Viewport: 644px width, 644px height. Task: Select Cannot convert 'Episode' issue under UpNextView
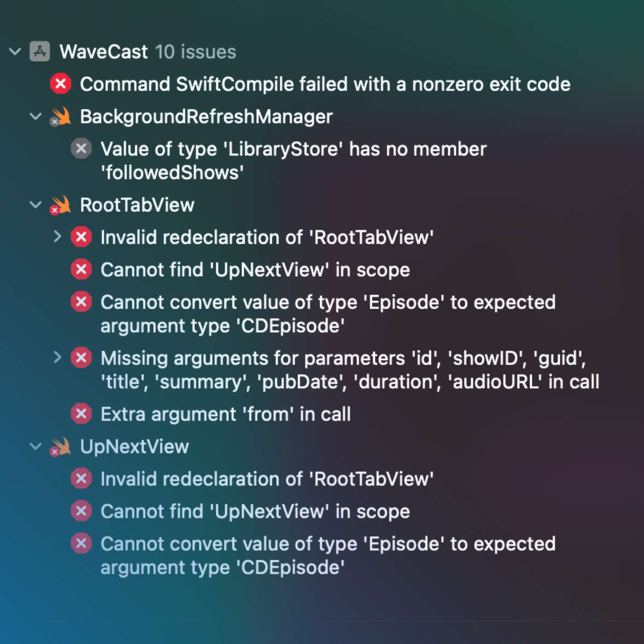point(328,556)
